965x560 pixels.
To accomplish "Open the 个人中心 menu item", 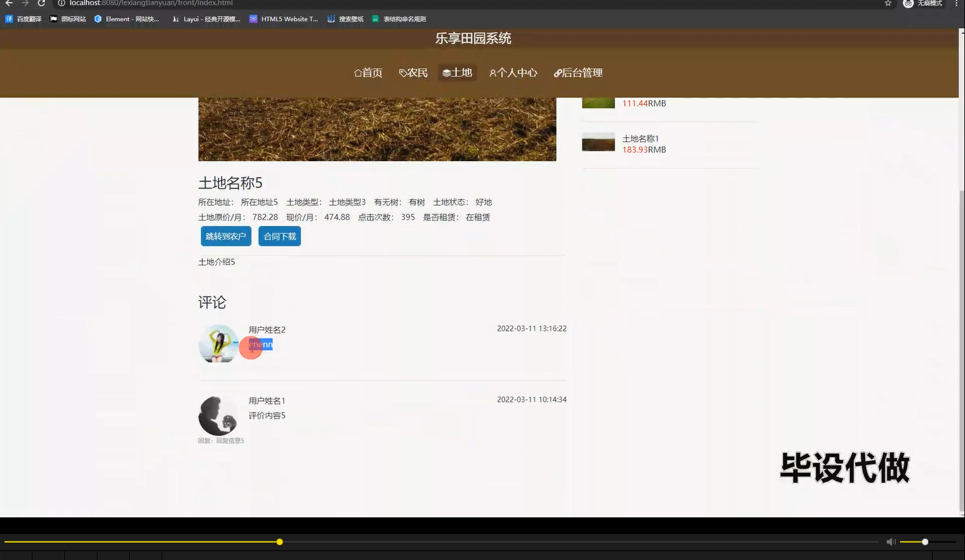I will (x=513, y=73).
